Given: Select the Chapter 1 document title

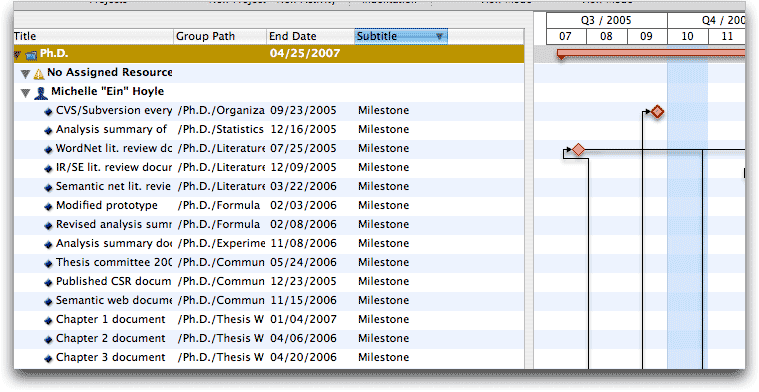Looking at the screenshot, I should click(x=110, y=319).
